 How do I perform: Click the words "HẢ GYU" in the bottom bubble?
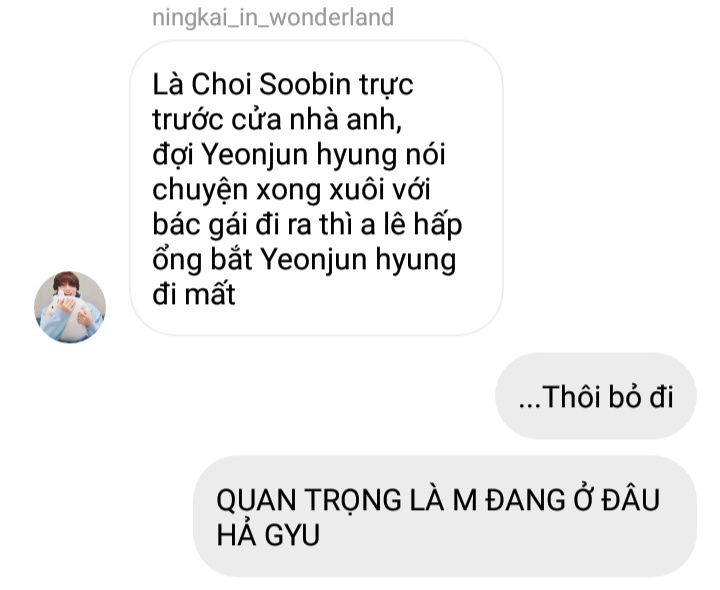268,535
